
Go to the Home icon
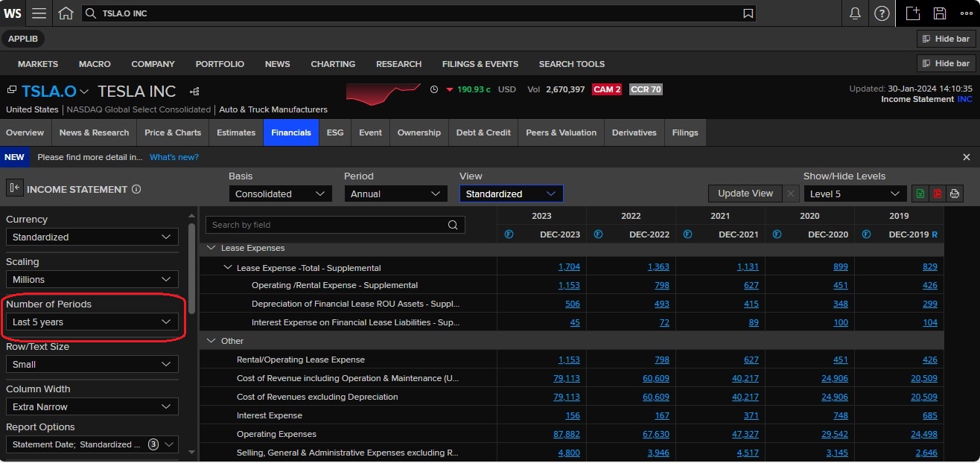coord(66,13)
